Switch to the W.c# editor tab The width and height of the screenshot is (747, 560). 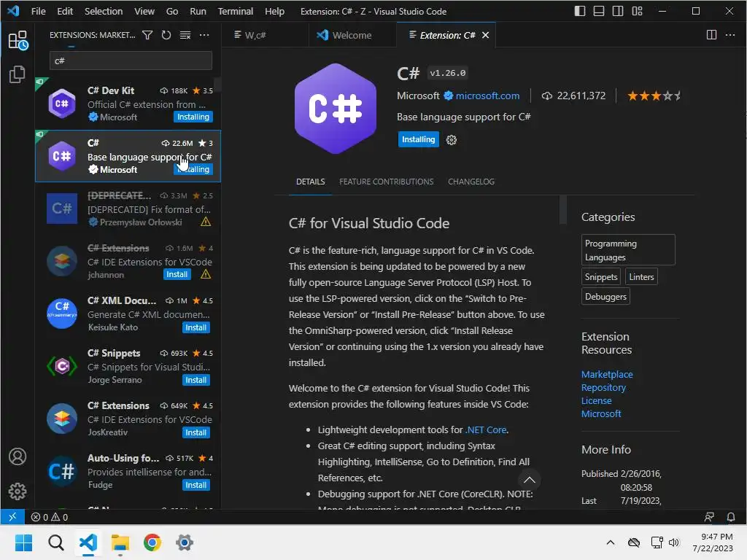[266, 35]
